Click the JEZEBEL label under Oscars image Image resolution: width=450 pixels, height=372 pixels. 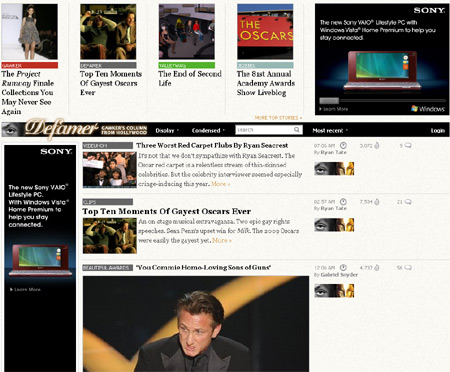265,65
